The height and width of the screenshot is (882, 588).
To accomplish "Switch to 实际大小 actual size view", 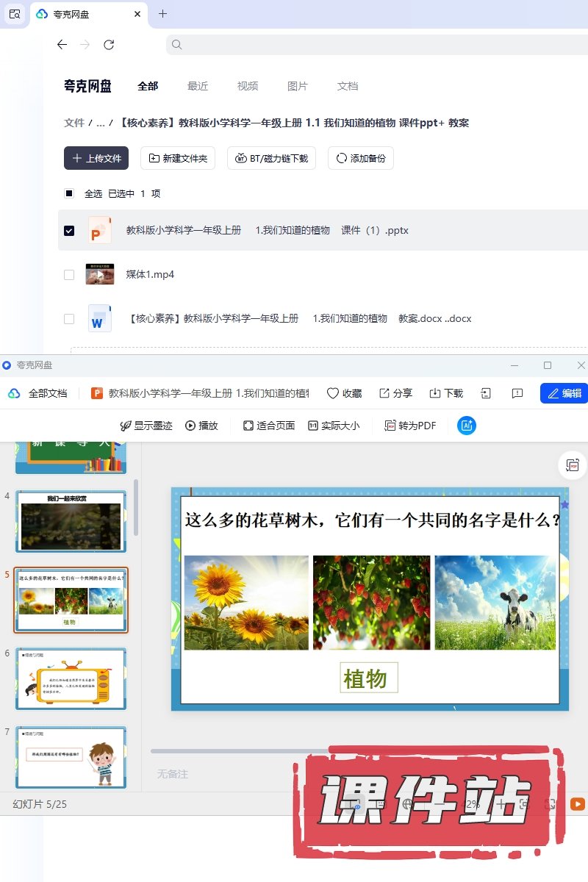I will 334,426.
